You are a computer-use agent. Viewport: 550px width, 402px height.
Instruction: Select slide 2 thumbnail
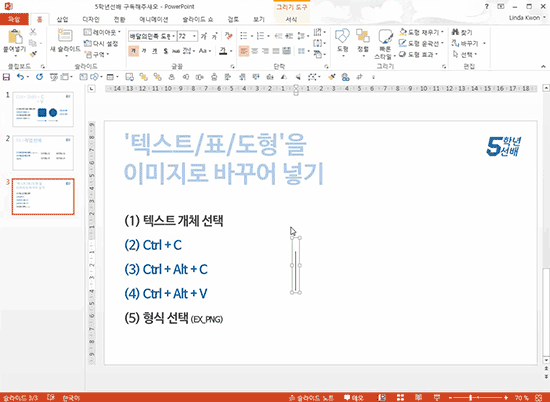(x=43, y=153)
